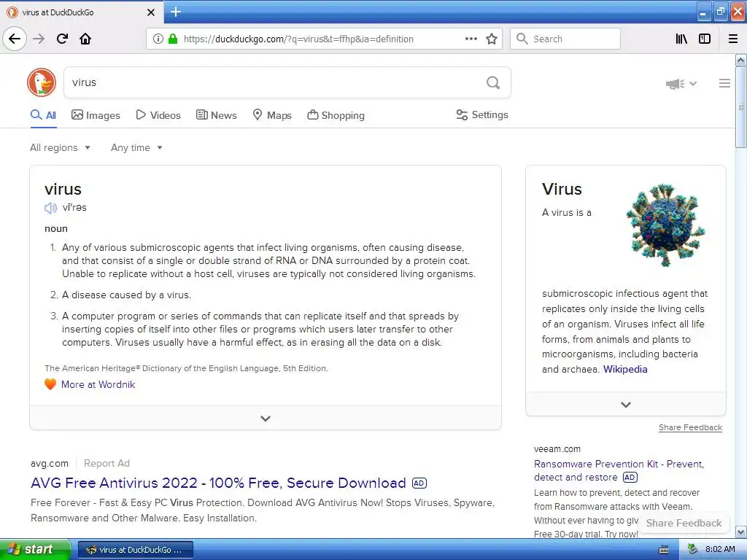Submit search with magnifier in DuckDuckGo box

[x=493, y=83]
